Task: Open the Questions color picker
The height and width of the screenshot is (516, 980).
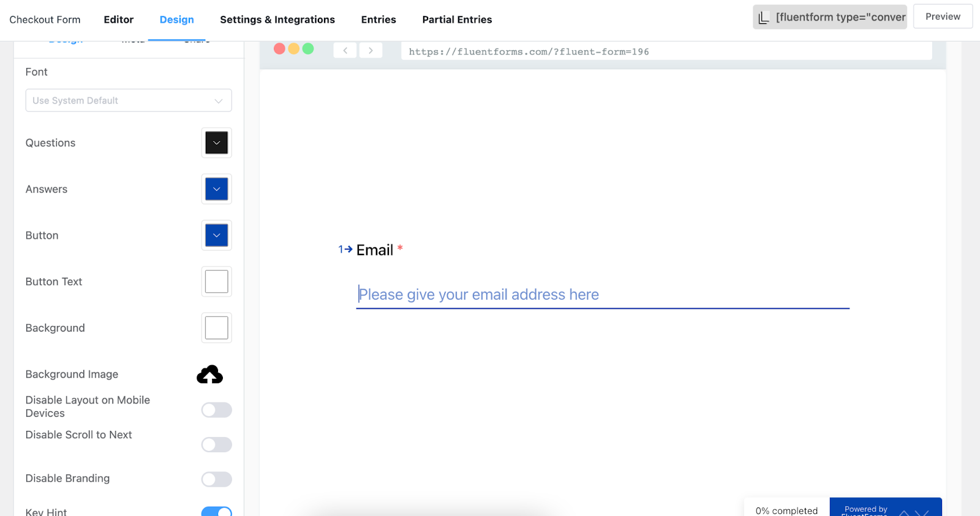Action: tap(217, 143)
